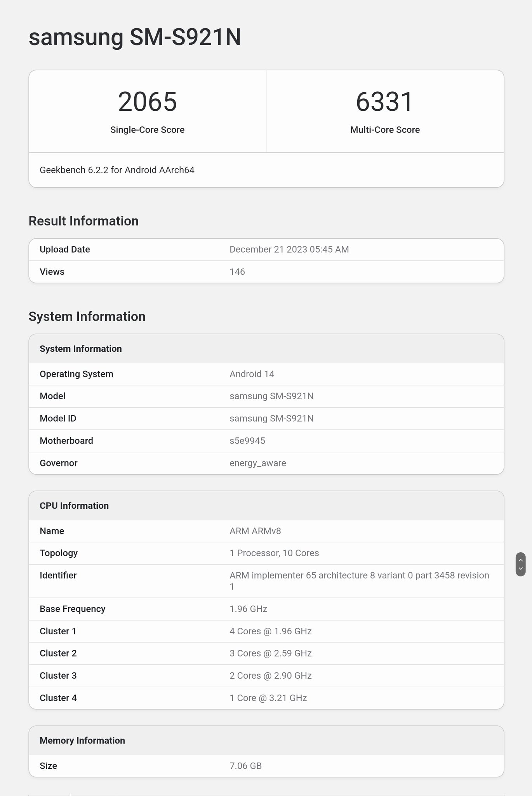
Task: Select the 'Single-Core Score' label
Action: pyautogui.click(x=148, y=130)
